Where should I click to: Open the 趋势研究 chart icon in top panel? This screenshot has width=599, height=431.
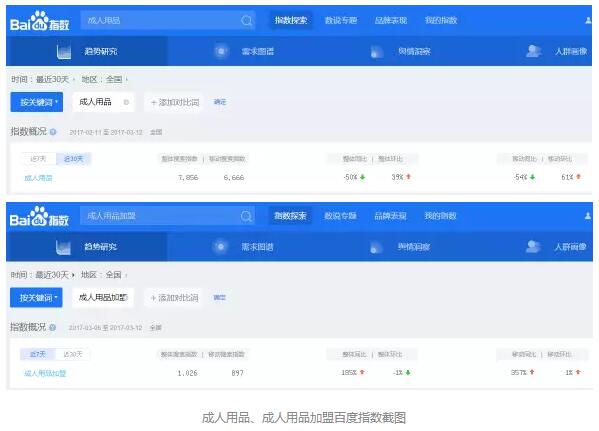click(x=63, y=51)
